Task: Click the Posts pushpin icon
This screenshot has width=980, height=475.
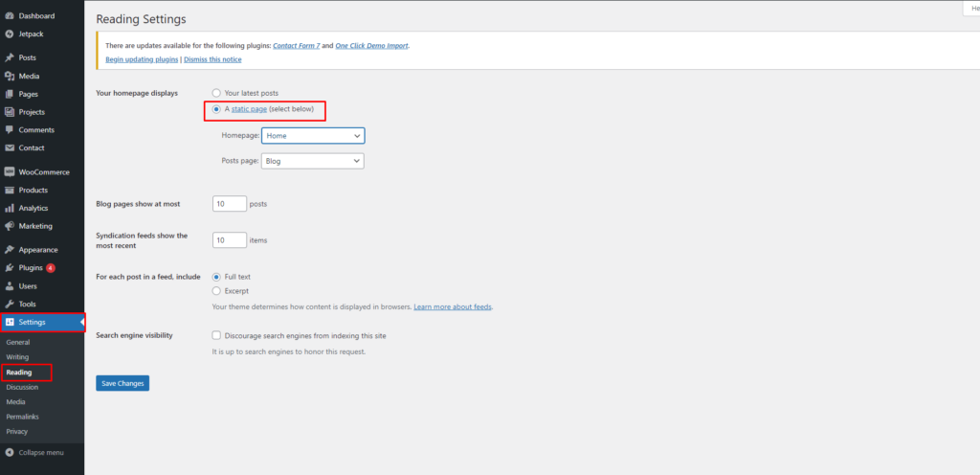Action: point(10,57)
